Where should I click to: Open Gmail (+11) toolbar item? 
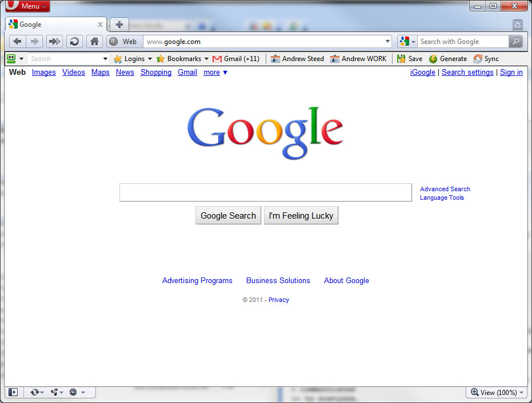(x=236, y=59)
